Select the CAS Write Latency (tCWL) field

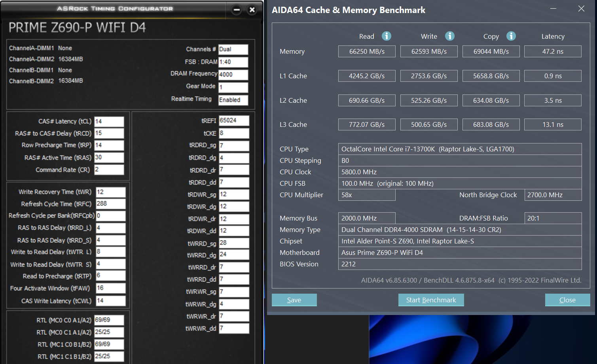pos(111,301)
